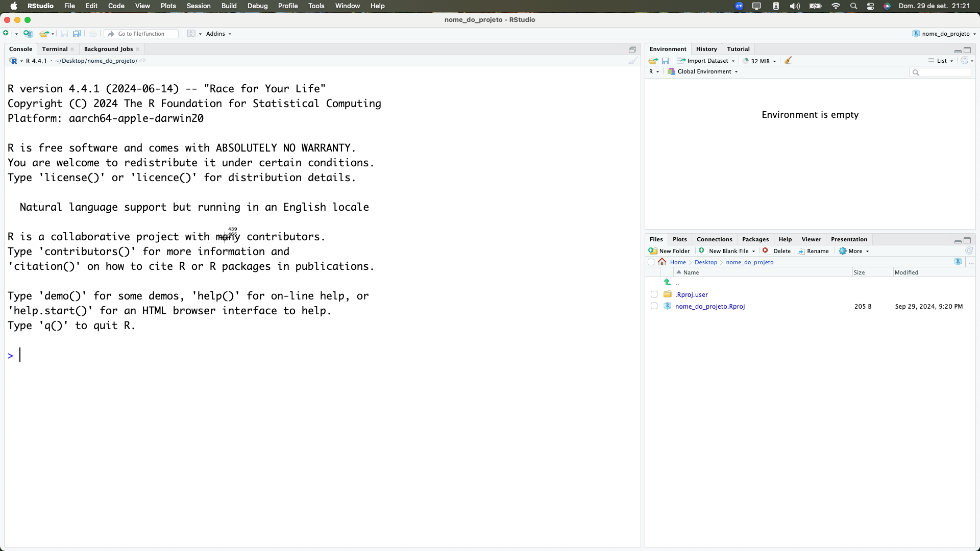This screenshot has width=980, height=551.
Task: Click the Open File folder icon in main toolbar
Action: click(44, 34)
